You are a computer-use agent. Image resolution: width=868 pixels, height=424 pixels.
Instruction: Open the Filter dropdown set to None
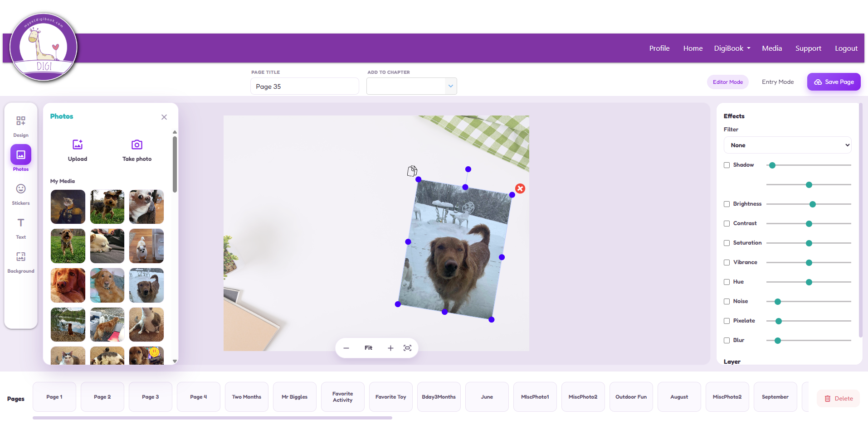pyautogui.click(x=788, y=145)
